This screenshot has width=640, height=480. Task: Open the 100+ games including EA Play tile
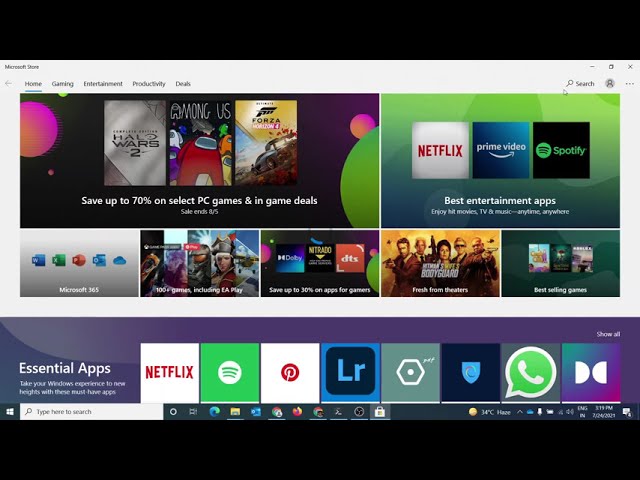pyautogui.click(x=200, y=263)
